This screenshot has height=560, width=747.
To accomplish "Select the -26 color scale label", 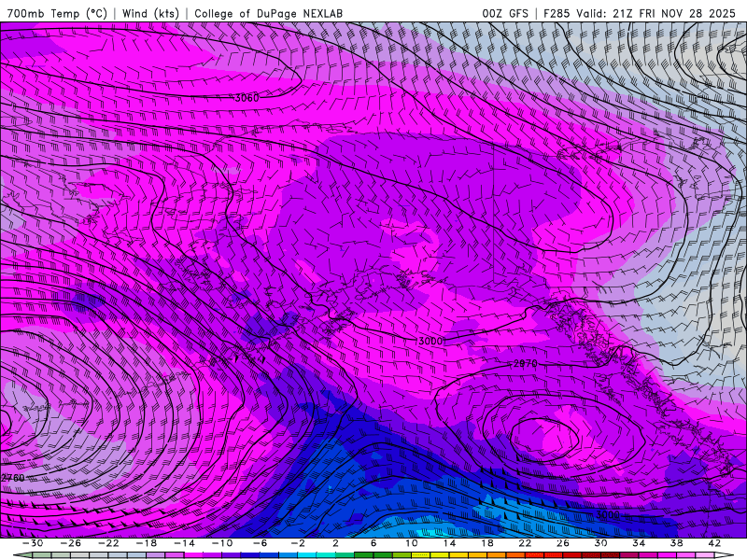I will pyautogui.click(x=70, y=543).
